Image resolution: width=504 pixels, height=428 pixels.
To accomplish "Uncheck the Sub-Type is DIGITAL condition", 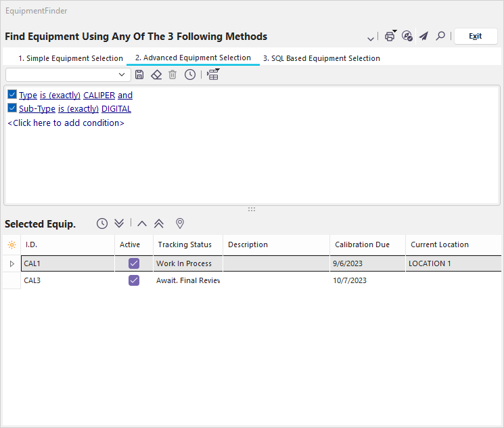I will tap(12, 108).
